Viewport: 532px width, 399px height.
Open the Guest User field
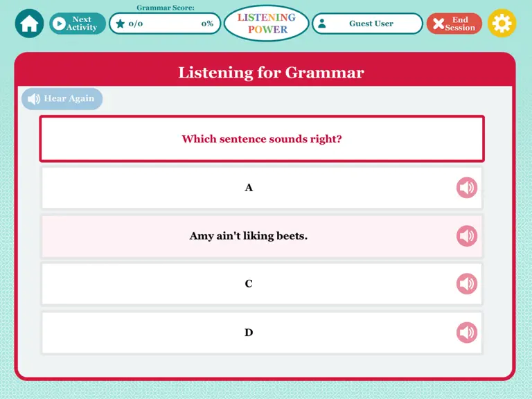pos(367,24)
